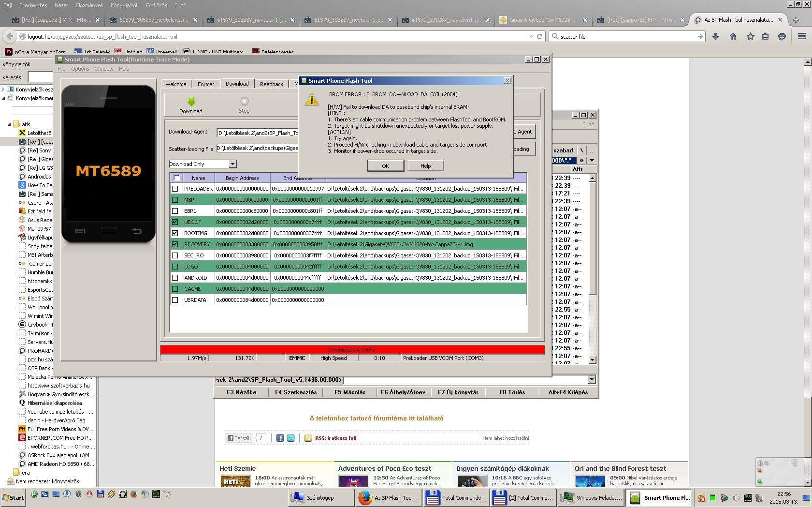
Task: Check the EBR1 row checkbox
Action: [x=175, y=211]
